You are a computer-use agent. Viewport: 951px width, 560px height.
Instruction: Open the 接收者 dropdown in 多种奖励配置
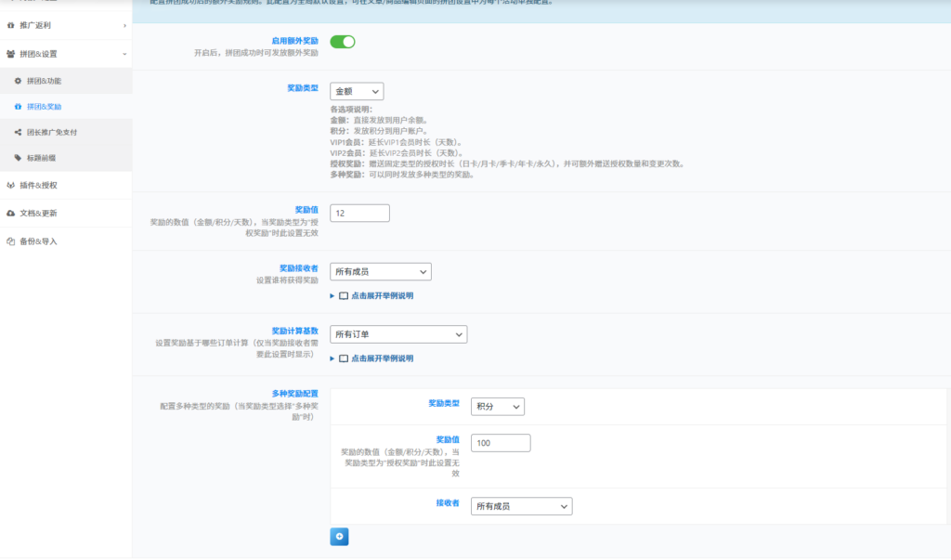pos(521,506)
